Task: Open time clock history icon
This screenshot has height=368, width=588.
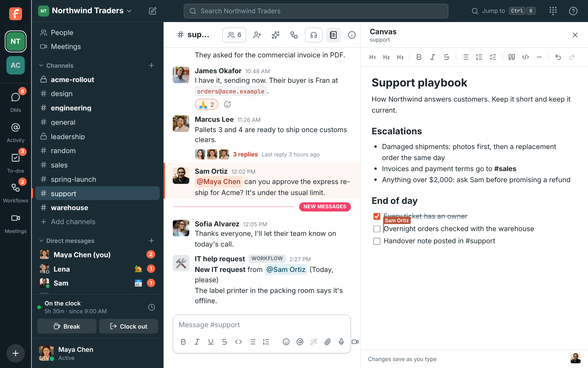Action: coord(151,307)
